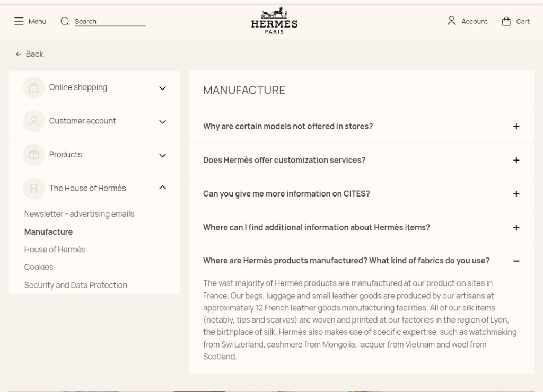Image resolution: width=543 pixels, height=392 pixels.
Task: Click the Menu text label
Action: coord(38,21)
